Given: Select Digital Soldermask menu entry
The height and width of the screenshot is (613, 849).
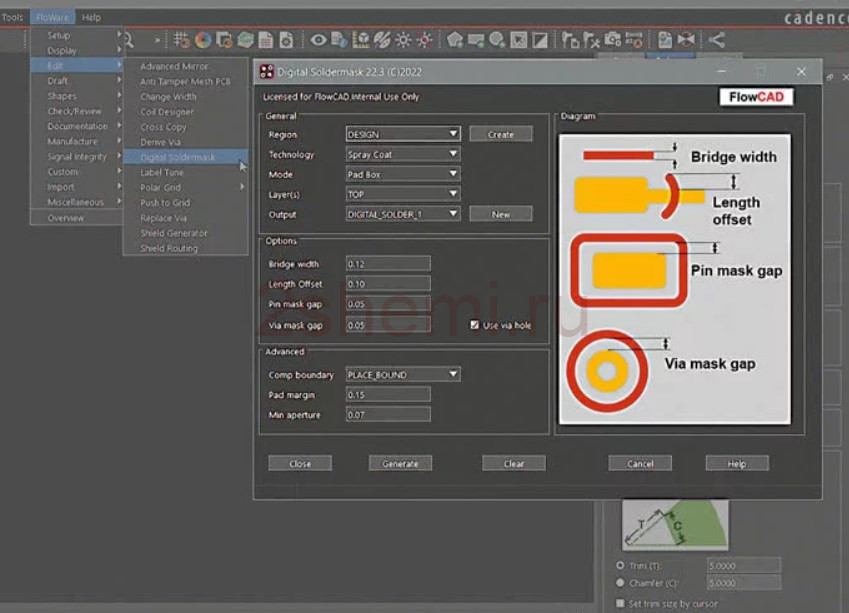Looking at the screenshot, I should point(186,157).
